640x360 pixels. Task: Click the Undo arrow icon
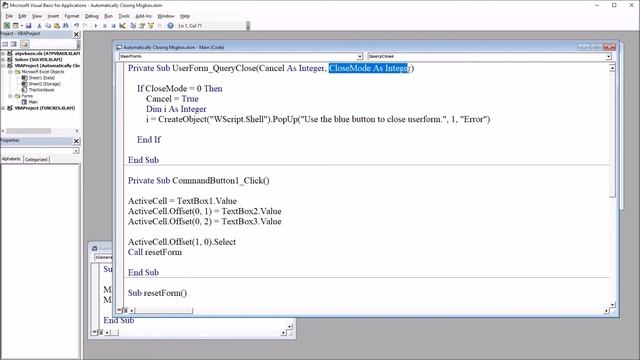coord(76,26)
